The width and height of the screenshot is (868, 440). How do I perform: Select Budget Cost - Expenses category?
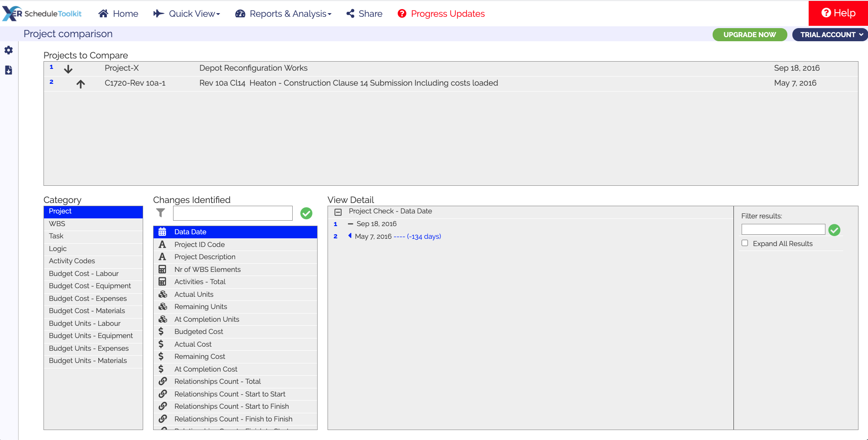click(93, 299)
